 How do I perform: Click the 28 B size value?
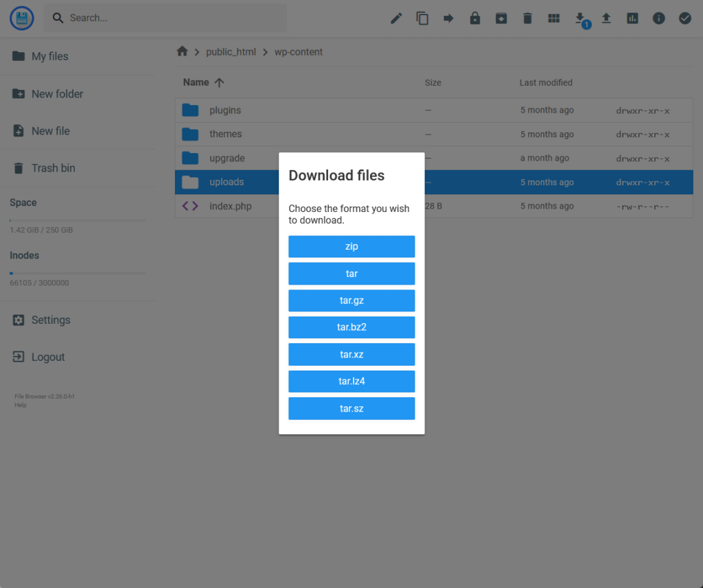pyautogui.click(x=433, y=206)
